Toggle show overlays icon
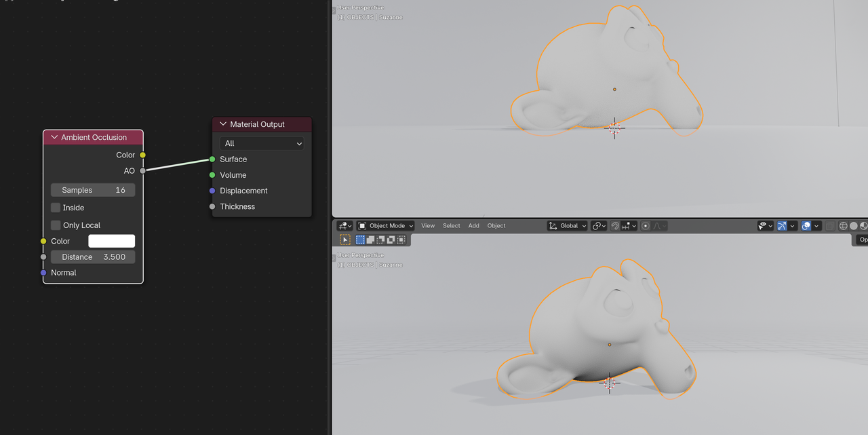This screenshot has height=435, width=868. [806, 226]
